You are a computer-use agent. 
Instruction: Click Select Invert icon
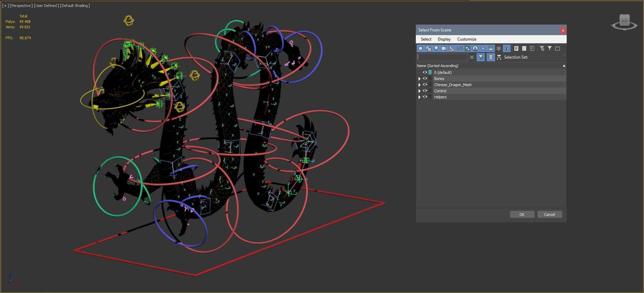pos(532,49)
